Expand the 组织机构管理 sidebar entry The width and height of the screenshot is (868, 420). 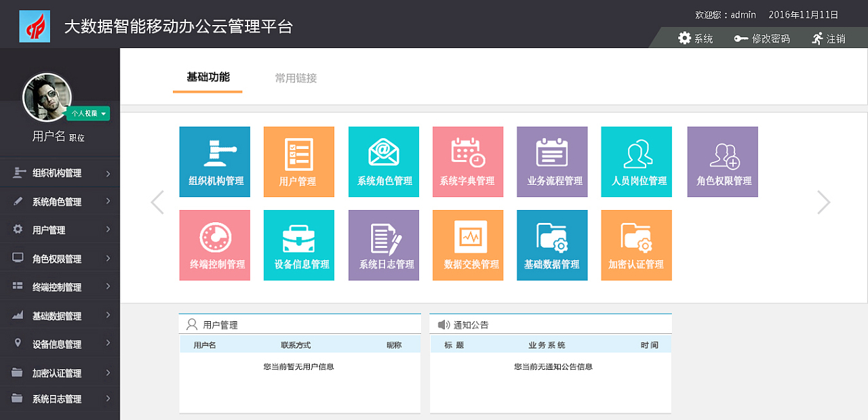click(60, 173)
